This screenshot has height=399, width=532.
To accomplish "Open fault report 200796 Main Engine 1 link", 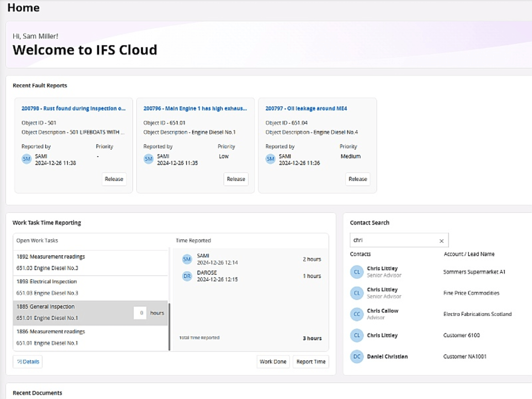I will point(195,108).
